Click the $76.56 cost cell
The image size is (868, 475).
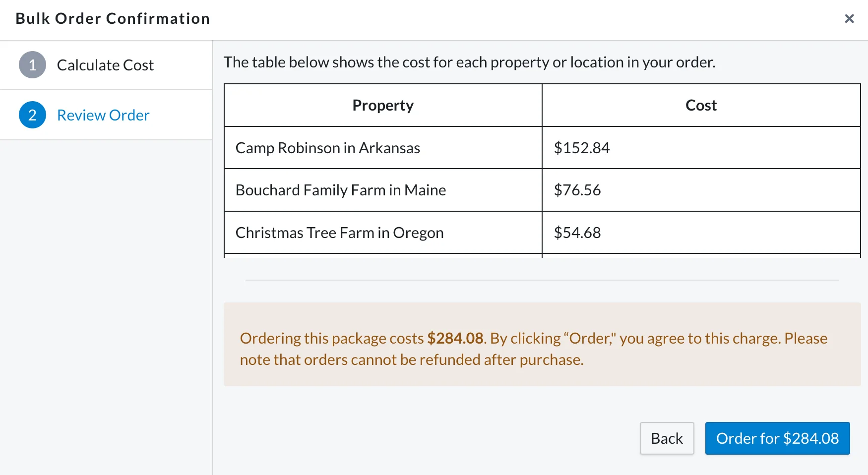(701, 190)
